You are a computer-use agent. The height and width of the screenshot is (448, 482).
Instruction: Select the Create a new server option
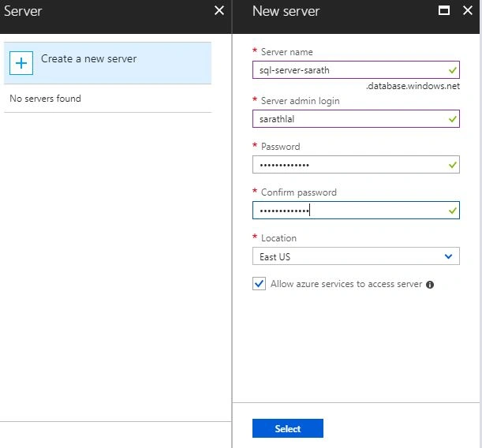(107, 63)
